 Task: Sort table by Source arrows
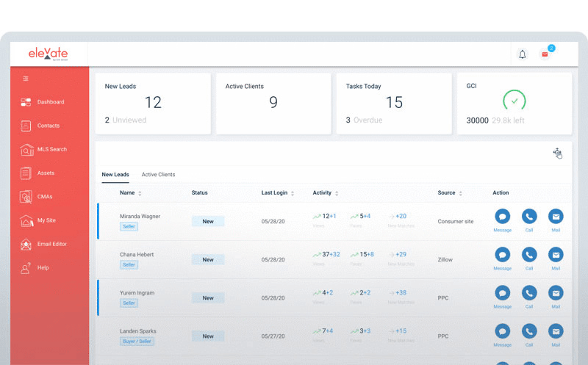coord(461,193)
